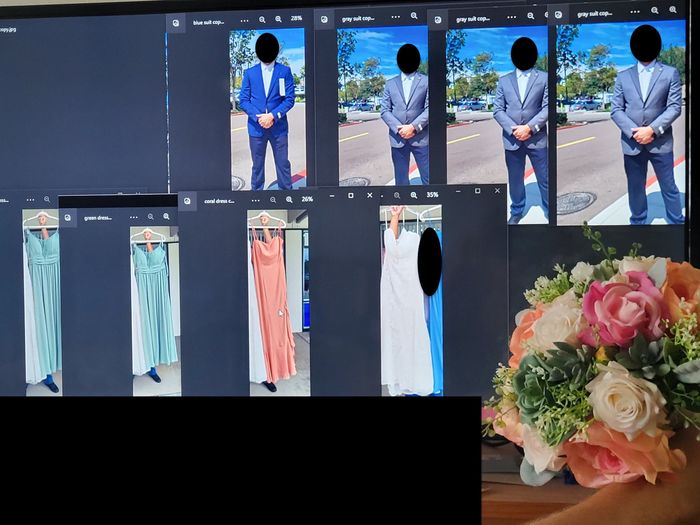This screenshot has height=525, width=700.
Task: Click the blue suit window's Photos app icon
Action: [176, 21]
